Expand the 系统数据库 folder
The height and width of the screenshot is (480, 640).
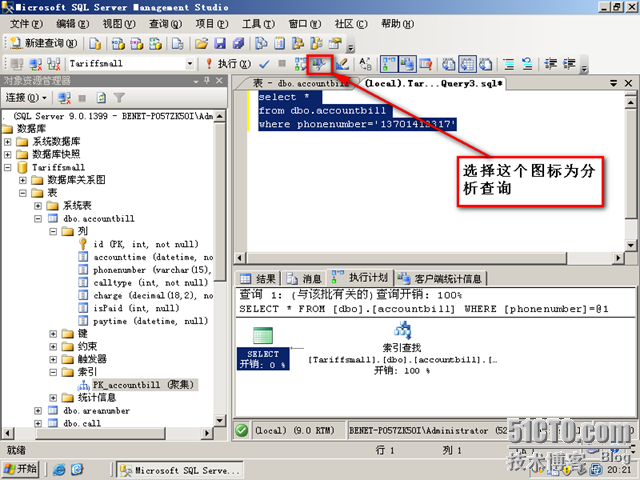pos(7,142)
